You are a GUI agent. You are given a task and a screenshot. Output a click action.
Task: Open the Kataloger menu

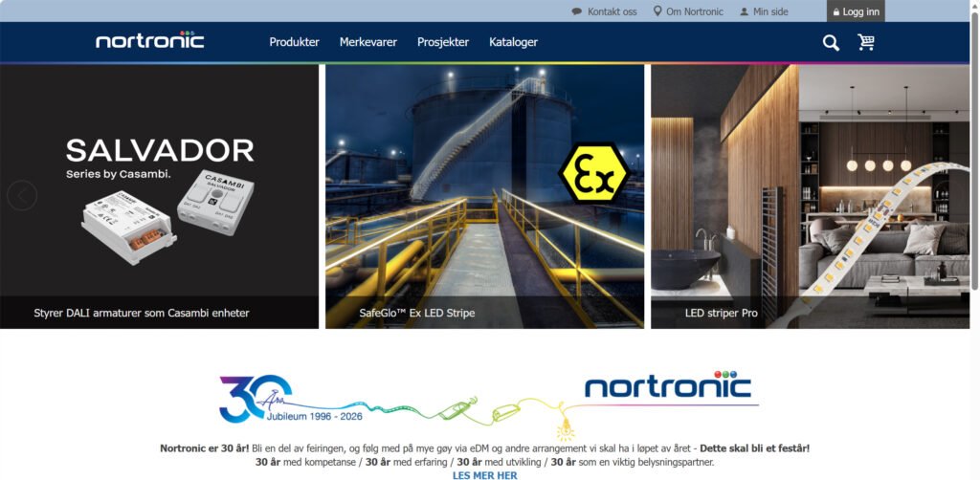(x=513, y=42)
